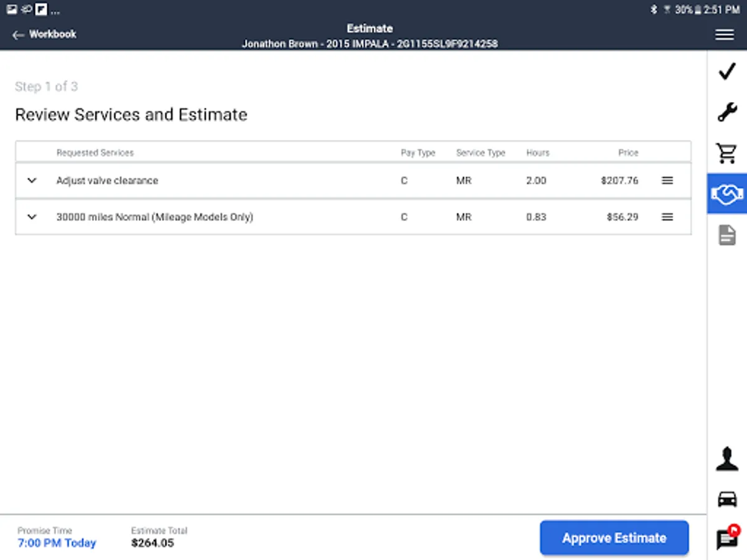747x560 pixels.
Task: Select the vehicle car icon
Action: [726, 499]
